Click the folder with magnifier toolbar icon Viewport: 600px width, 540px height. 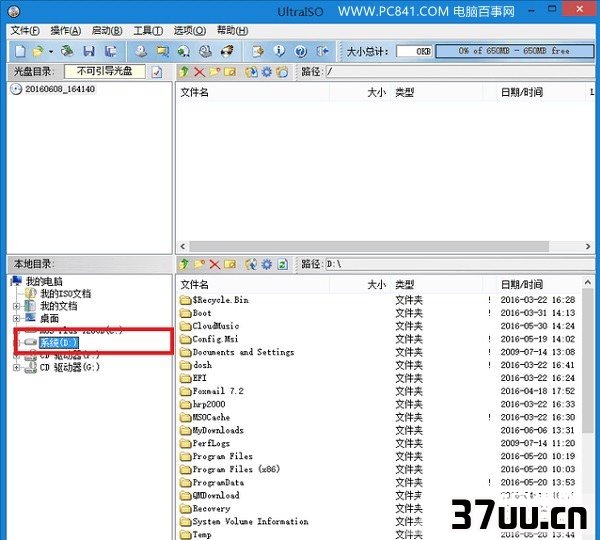tap(163, 51)
